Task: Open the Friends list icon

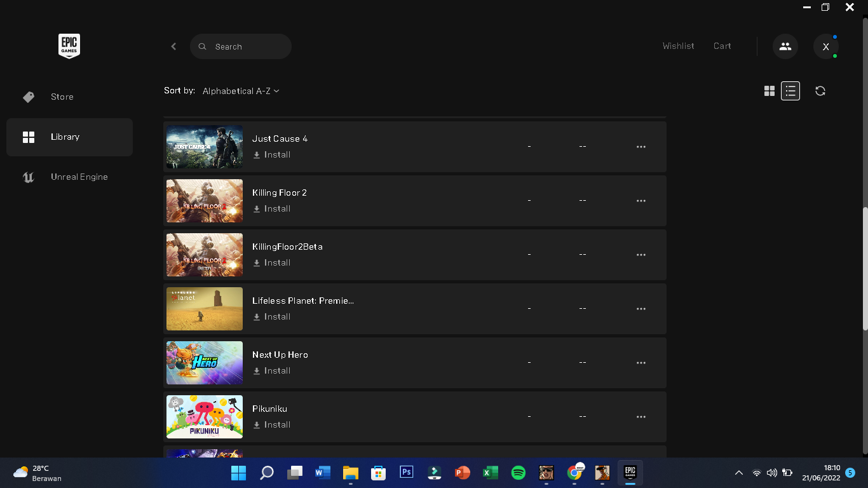Action: [785, 46]
